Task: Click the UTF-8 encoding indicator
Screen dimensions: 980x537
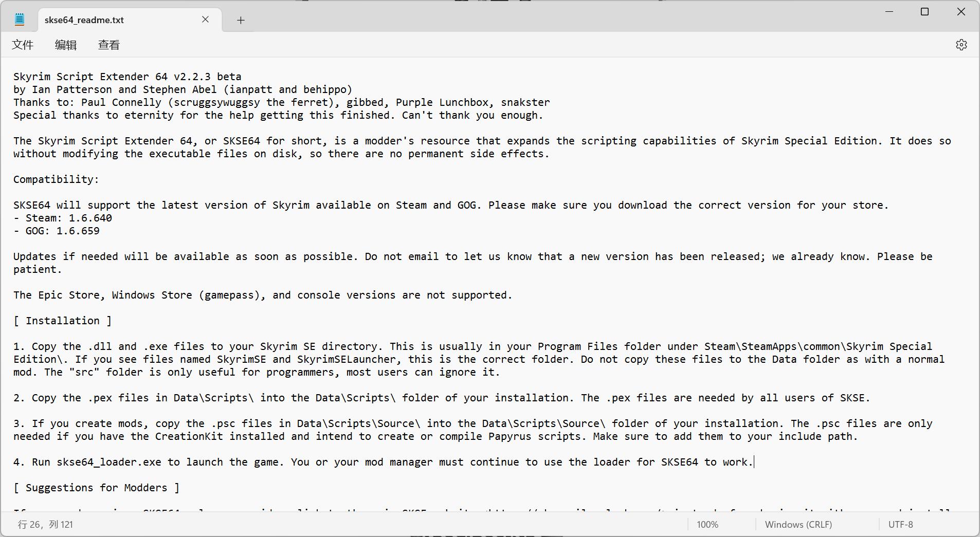Action: (901, 525)
